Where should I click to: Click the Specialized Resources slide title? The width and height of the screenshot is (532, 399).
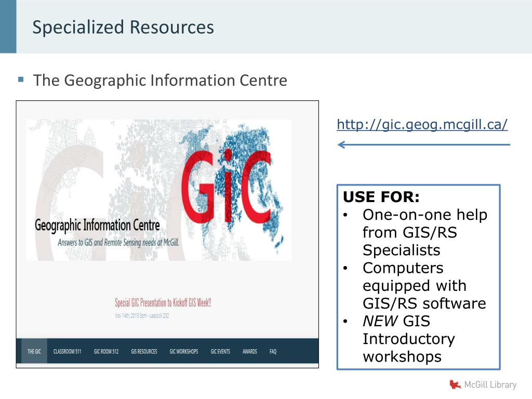click(123, 27)
